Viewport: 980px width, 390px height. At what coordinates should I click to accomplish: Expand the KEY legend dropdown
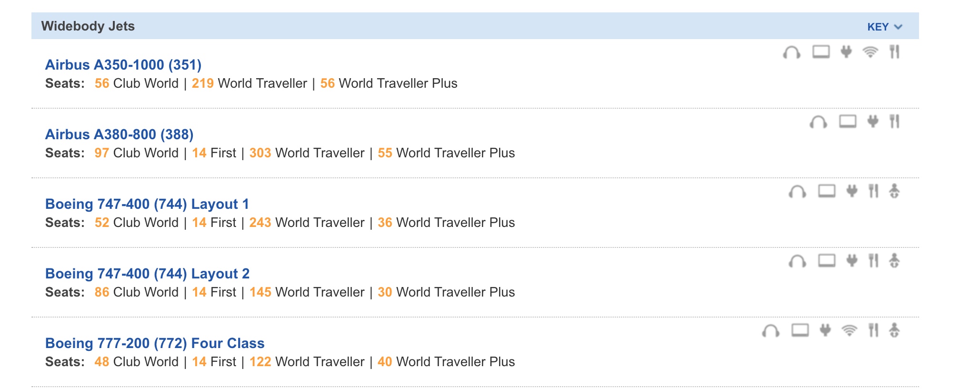pyautogui.click(x=878, y=27)
